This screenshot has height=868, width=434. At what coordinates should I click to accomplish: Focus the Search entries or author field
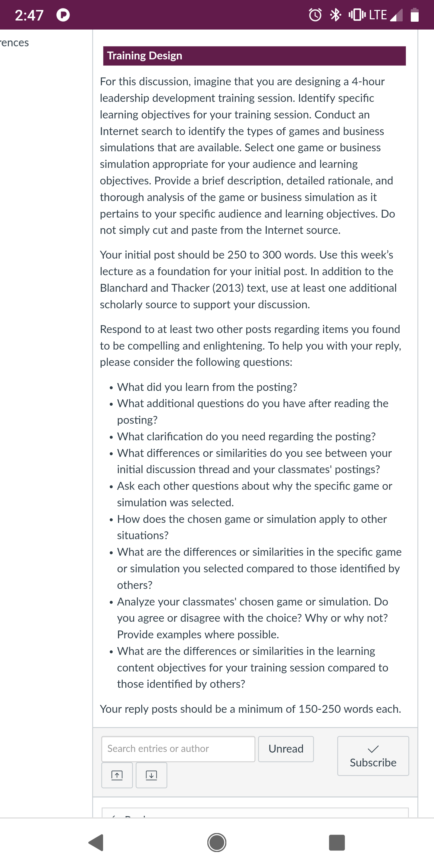tap(178, 749)
